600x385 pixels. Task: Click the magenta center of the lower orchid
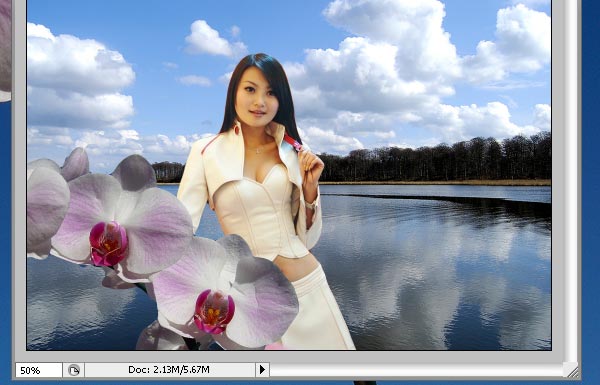pos(214,311)
